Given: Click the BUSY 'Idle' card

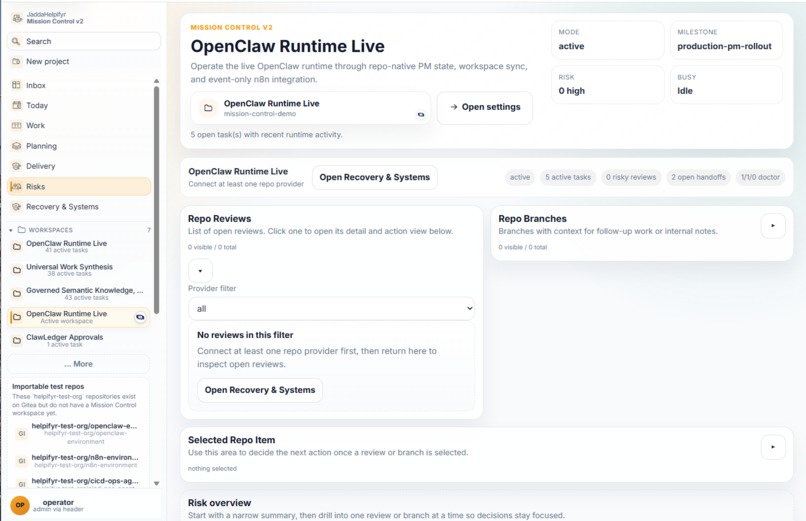Looking at the screenshot, I should pos(726,85).
